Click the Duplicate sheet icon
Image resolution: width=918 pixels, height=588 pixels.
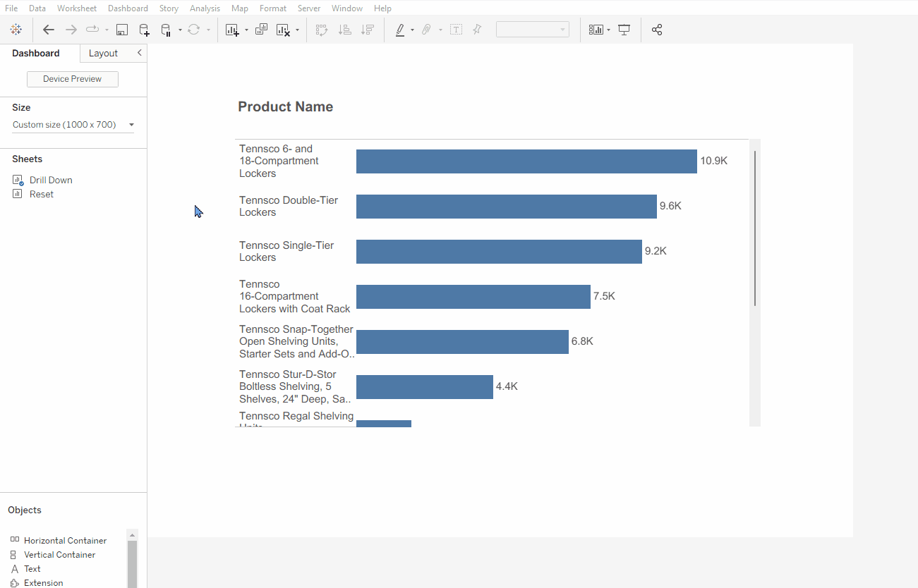click(261, 30)
